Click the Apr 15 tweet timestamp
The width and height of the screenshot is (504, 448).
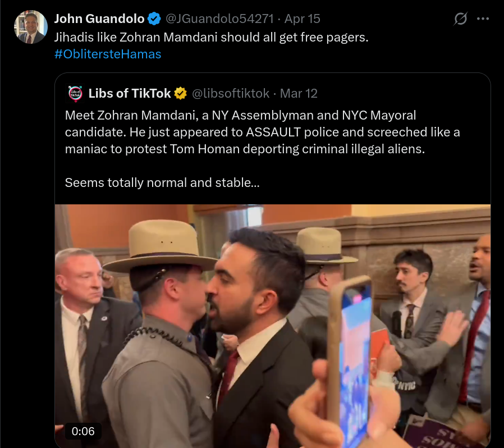click(x=302, y=19)
